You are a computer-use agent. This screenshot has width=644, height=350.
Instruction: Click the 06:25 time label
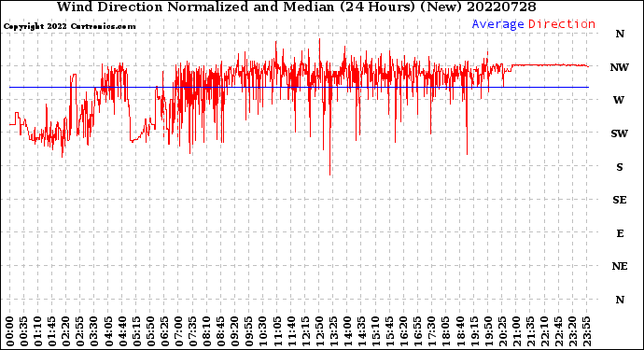click(x=164, y=331)
